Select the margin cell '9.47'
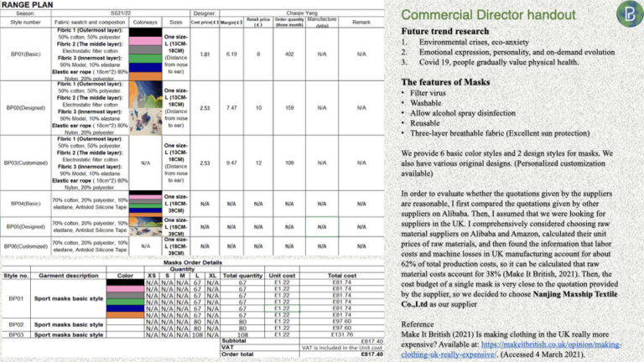The image size is (644, 362). tap(231, 163)
